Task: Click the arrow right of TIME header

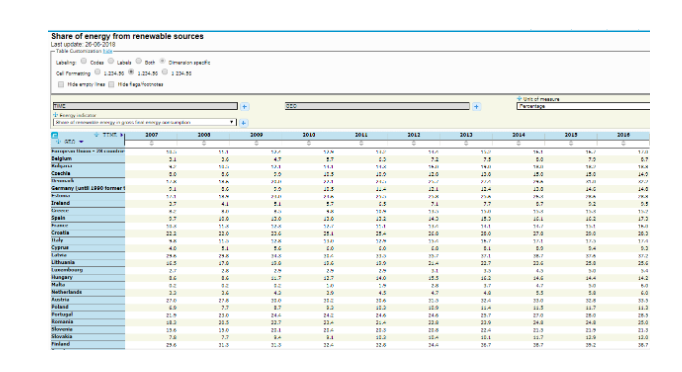Action: coord(122,135)
